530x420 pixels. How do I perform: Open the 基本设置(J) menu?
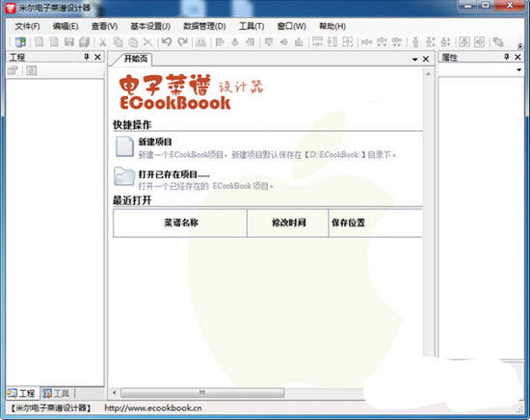(150, 26)
